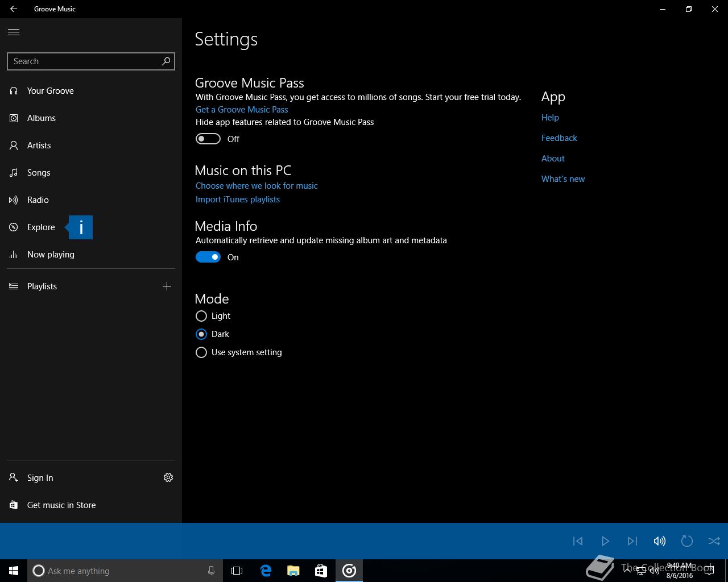Screen dimensions: 728x582
Task: Open File Explorer from the taskbar
Action: click(293, 571)
